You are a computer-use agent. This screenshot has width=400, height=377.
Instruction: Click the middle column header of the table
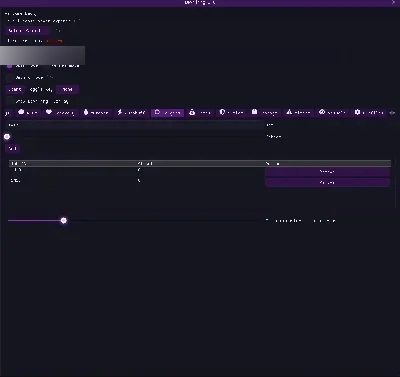click(201, 163)
